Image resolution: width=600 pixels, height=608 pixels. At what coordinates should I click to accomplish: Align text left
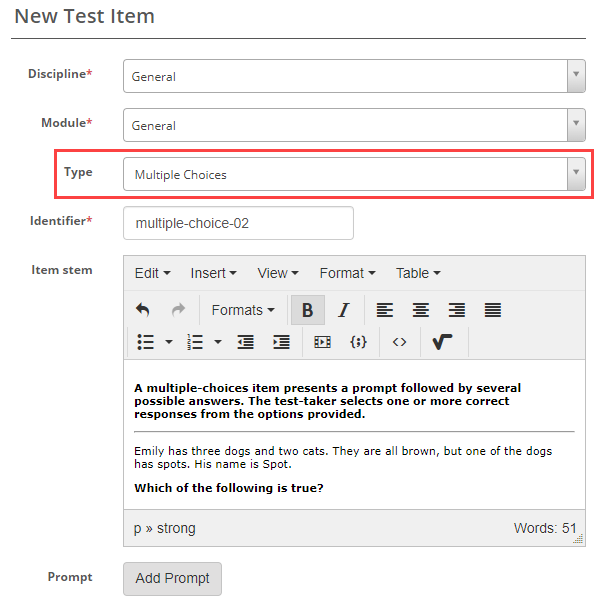[x=385, y=310]
